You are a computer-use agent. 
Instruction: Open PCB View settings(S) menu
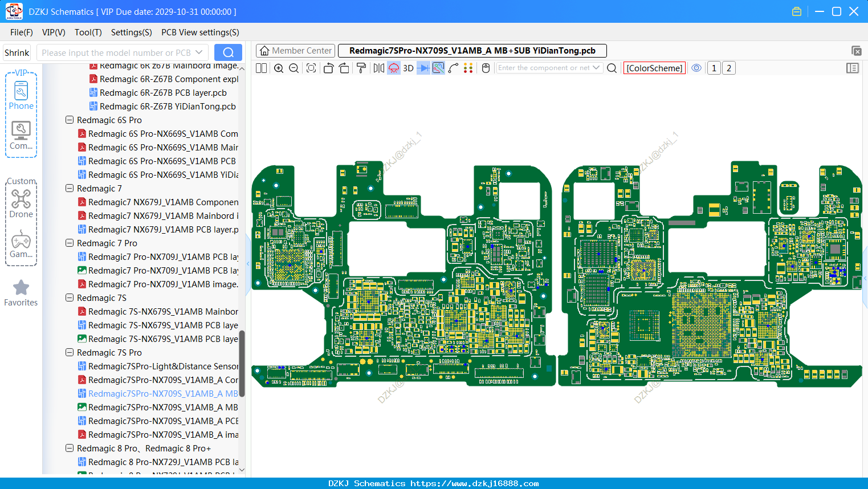pos(200,32)
